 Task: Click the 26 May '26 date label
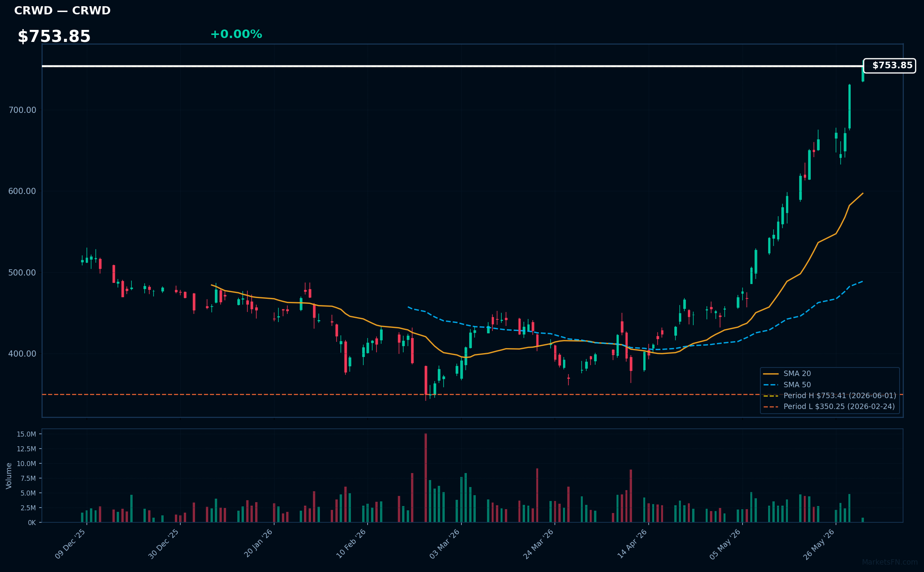pos(819,544)
